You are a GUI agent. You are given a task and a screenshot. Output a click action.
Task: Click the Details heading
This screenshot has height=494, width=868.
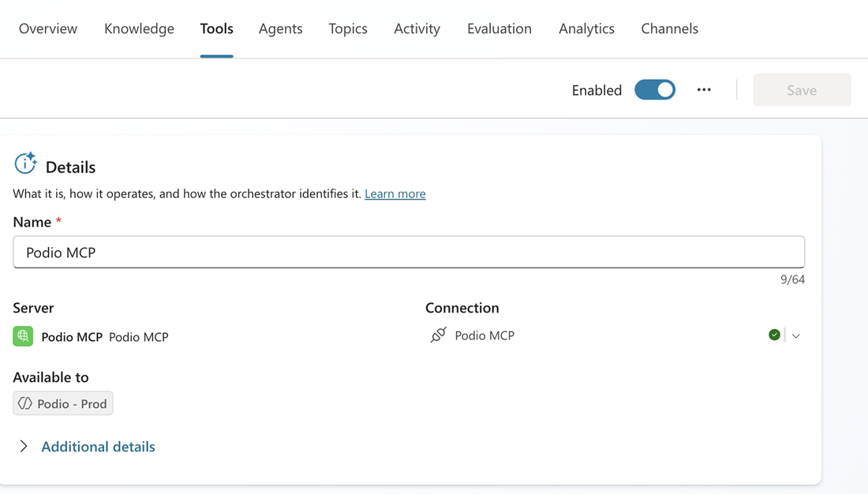click(70, 167)
